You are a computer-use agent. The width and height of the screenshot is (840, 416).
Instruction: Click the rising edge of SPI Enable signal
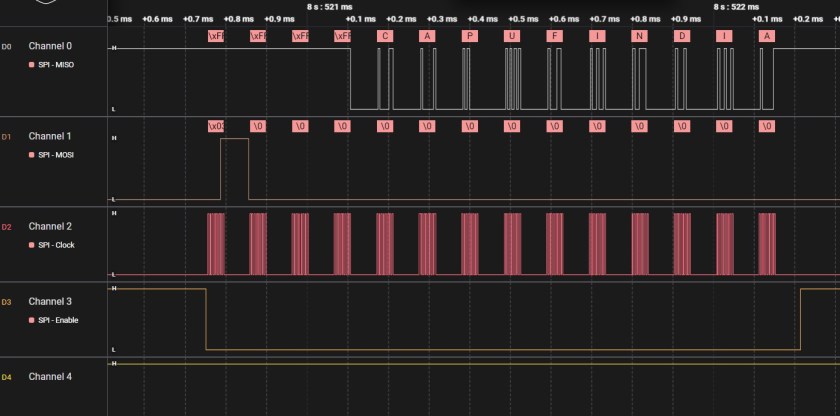pos(801,319)
